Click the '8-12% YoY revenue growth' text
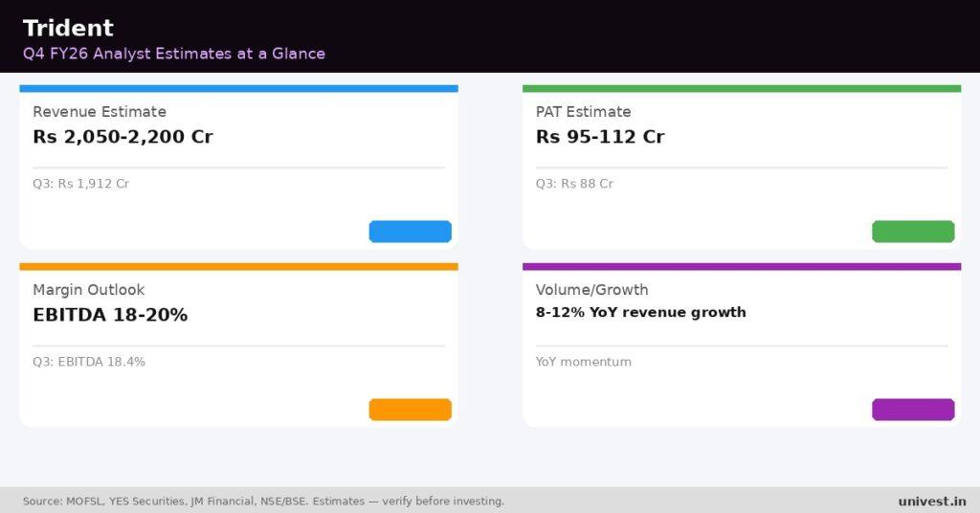Screen dimensions: 980x513 [x=640, y=312]
